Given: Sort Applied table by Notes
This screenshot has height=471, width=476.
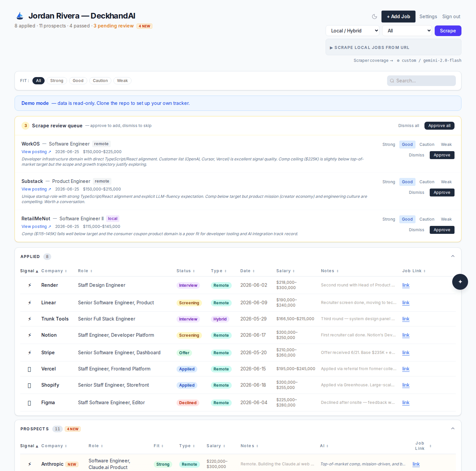Looking at the screenshot, I should pyautogui.click(x=330, y=271).
